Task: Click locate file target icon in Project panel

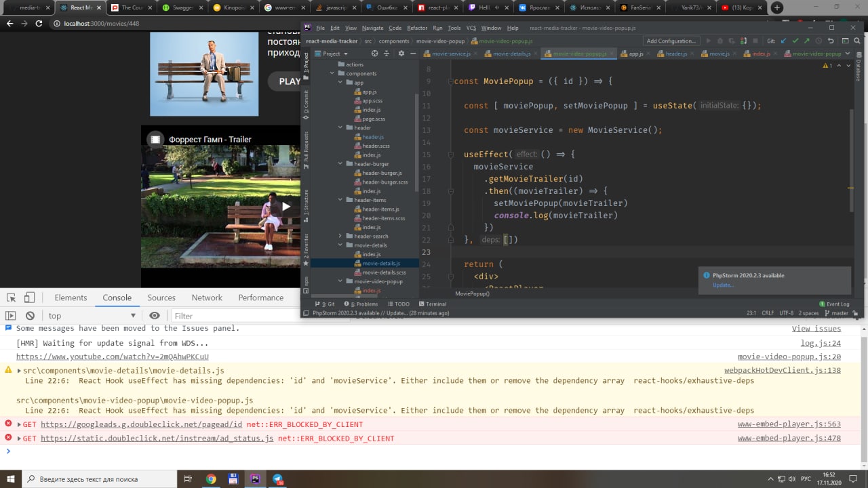Action: click(x=374, y=54)
